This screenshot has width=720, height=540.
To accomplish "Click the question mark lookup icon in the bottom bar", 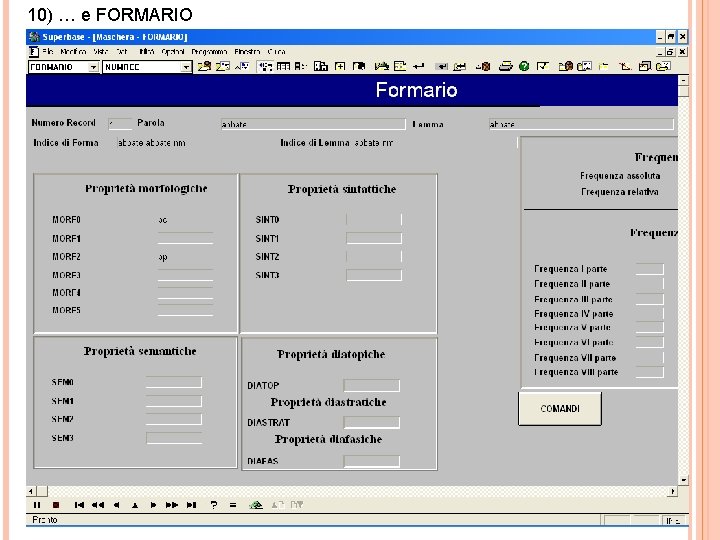I will [214, 505].
